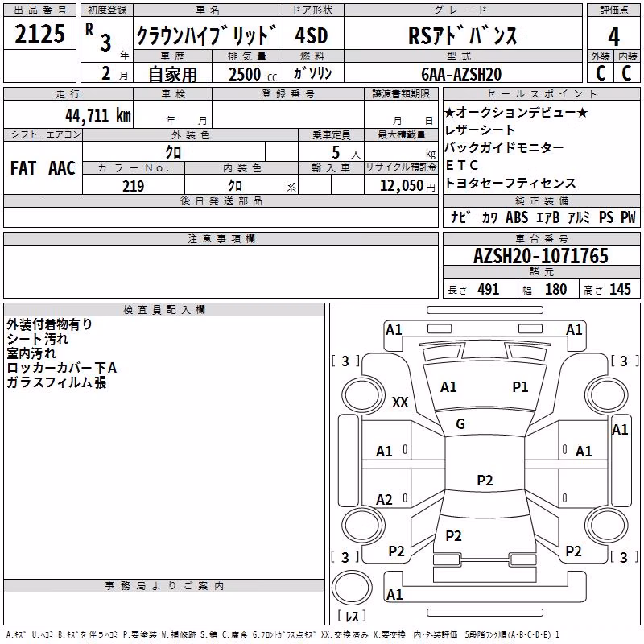This screenshot has width=644, height=644.
Task: Click A2 mark on rear left door
Action: [385, 500]
